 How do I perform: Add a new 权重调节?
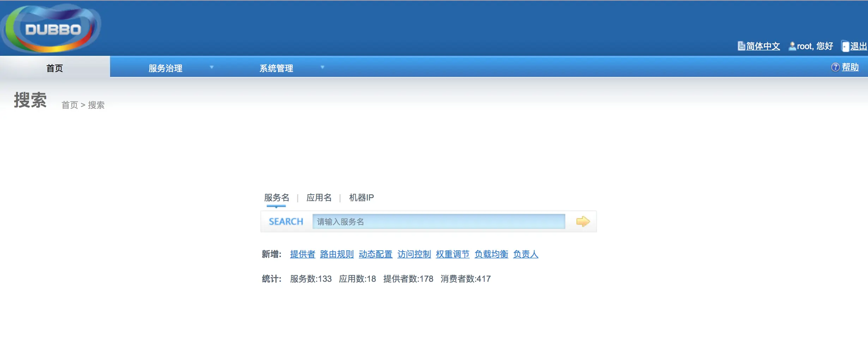coord(453,254)
